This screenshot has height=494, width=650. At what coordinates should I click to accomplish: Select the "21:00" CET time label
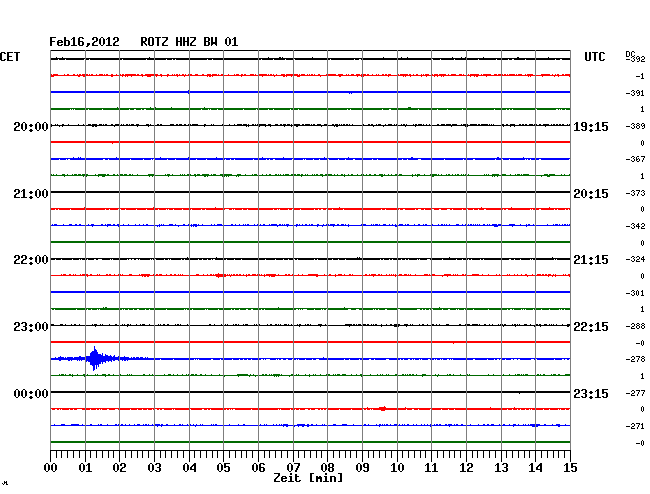31,194
